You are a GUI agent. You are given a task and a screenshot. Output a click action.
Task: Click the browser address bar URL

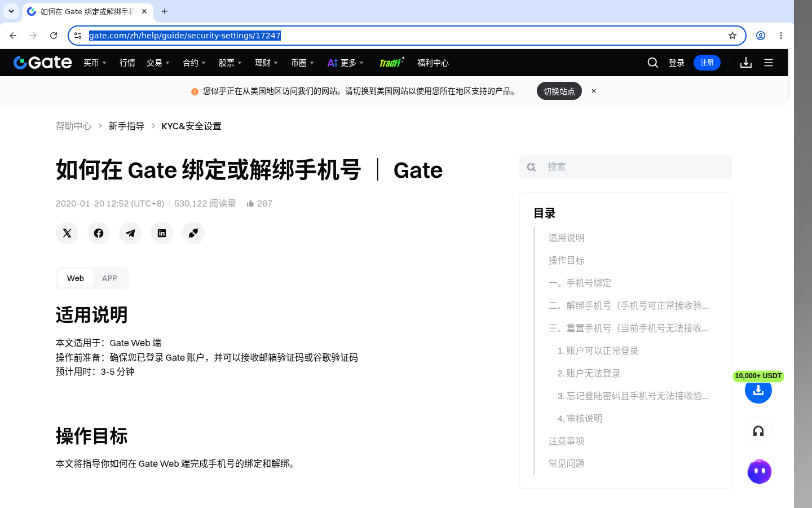pos(185,36)
